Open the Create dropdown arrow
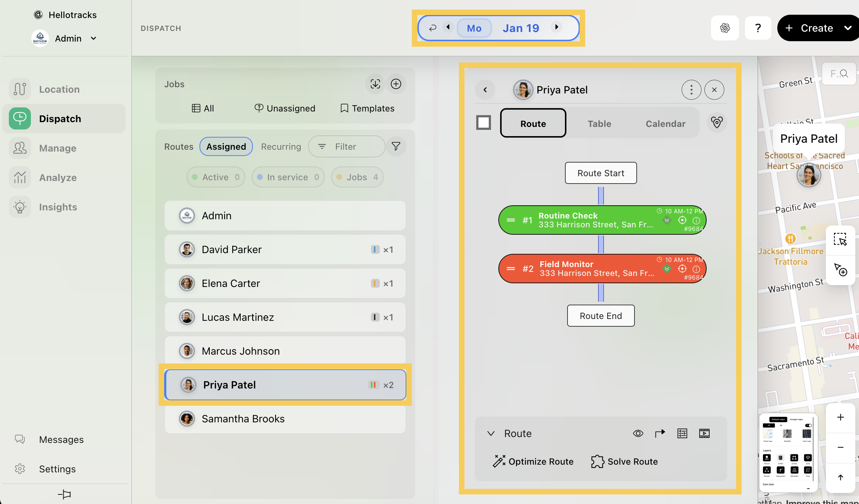859x504 pixels. (x=848, y=28)
